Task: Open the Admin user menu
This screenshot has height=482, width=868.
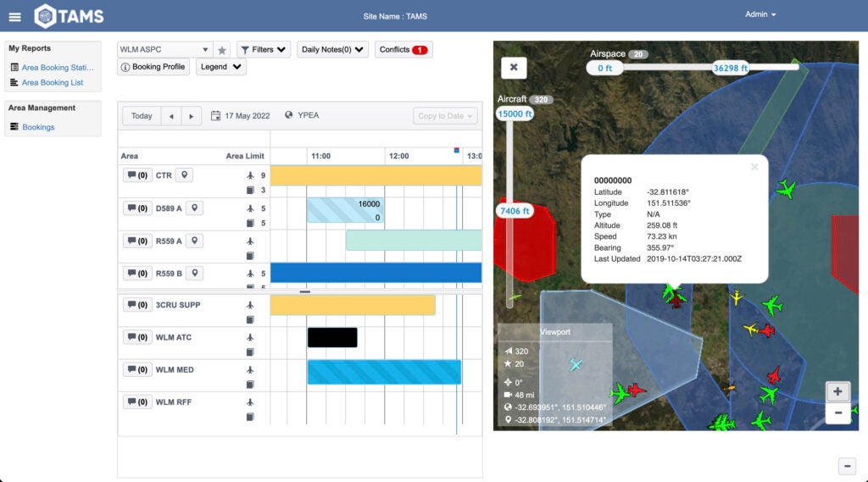Action: pyautogui.click(x=760, y=14)
